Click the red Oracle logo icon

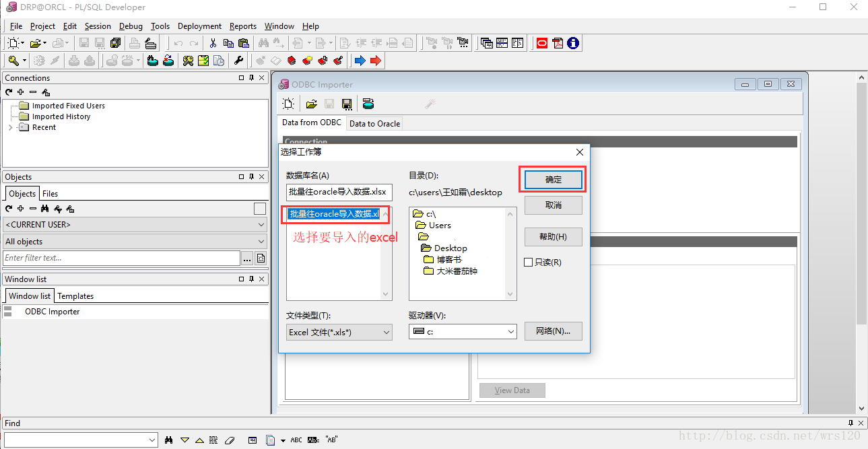pos(542,43)
